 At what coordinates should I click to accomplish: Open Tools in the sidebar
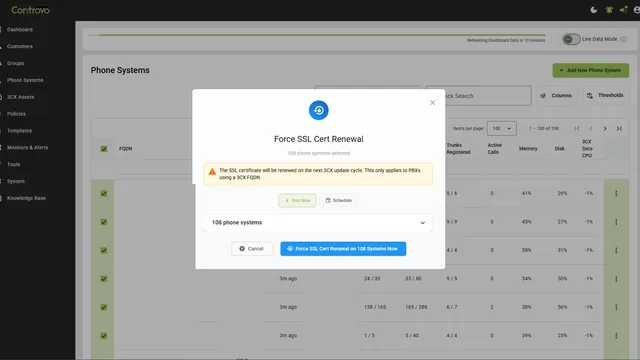click(13, 164)
